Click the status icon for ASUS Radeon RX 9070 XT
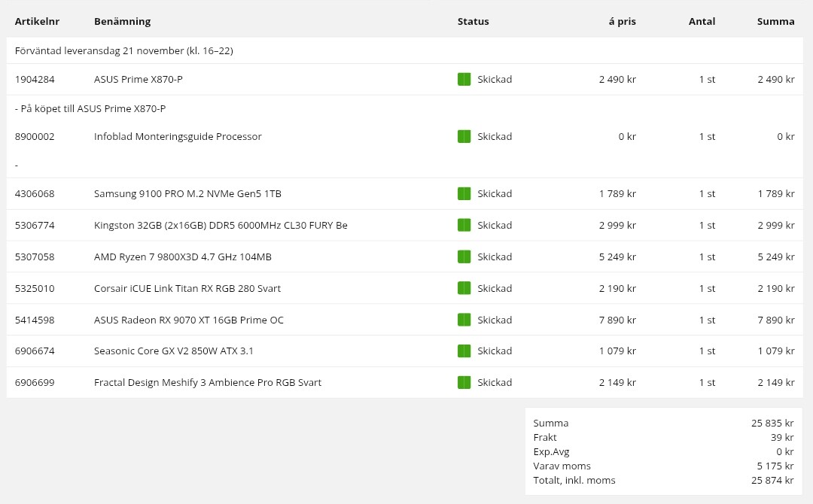This screenshot has width=813, height=504. (464, 320)
